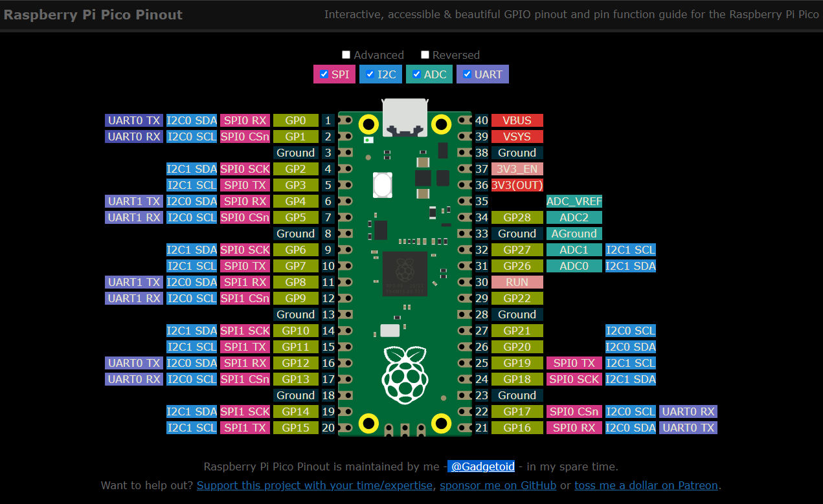Select the GP10 pin label
Image resolution: width=823 pixels, height=504 pixels.
296,331
